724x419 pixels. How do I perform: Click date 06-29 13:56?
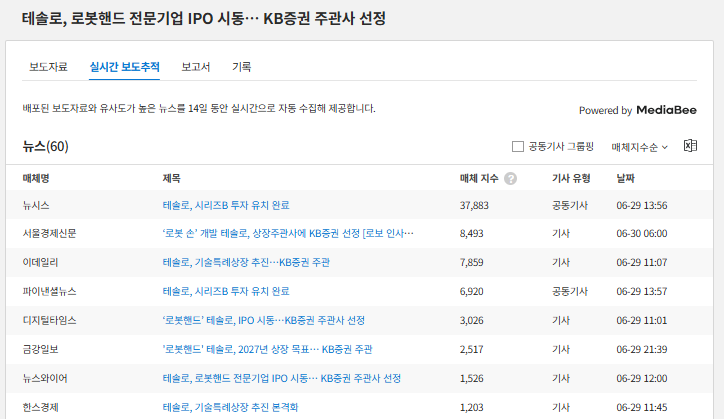click(642, 205)
